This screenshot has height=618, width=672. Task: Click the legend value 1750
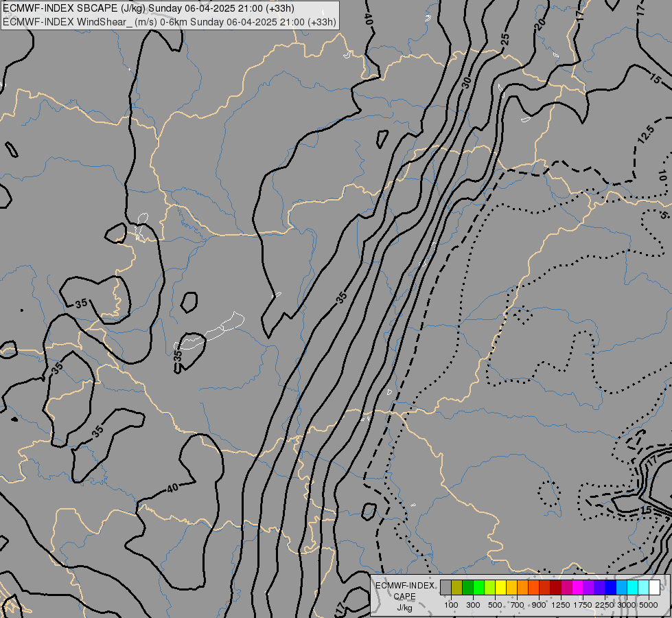[x=583, y=605]
